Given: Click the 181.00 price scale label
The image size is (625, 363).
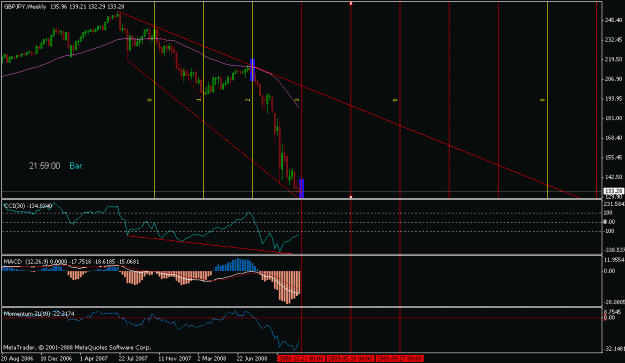Looking at the screenshot, I should click(x=613, y=118).
